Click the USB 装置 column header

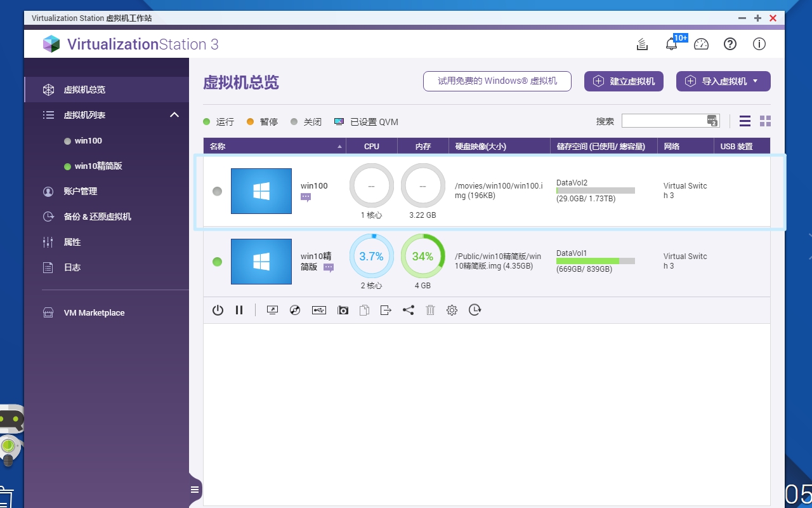pyautogui.click(x=742, y=146)
